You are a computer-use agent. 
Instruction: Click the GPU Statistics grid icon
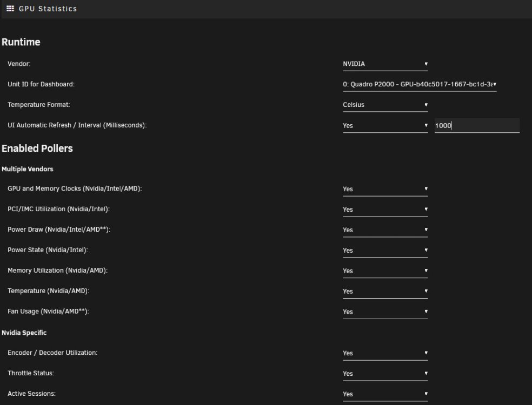coord(10,9)
